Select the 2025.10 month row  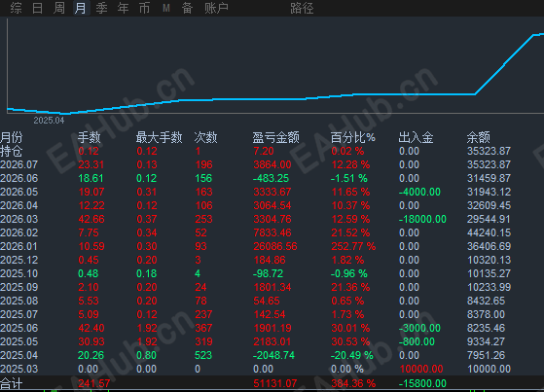tap(255, 273)
